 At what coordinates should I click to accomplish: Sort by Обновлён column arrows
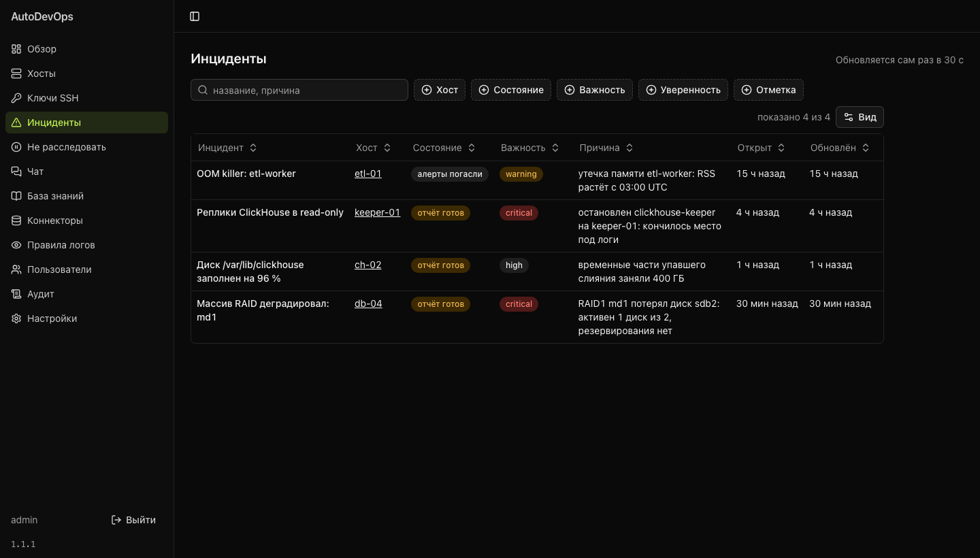pos(866,148)
